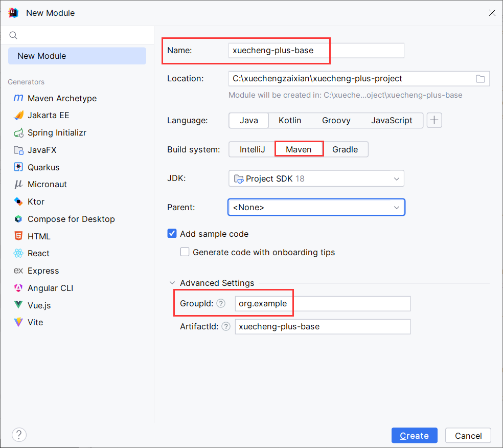Click the Quarkus generator icon

tap(18, 167)
